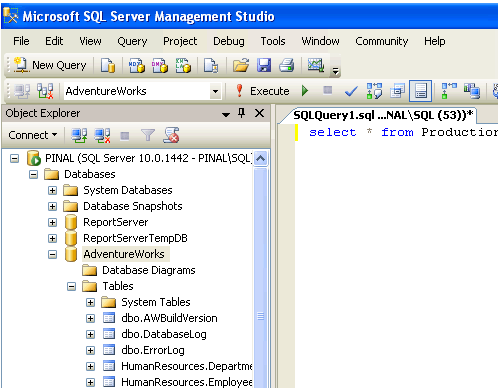Save the query with floppy icon

[264, 65]
